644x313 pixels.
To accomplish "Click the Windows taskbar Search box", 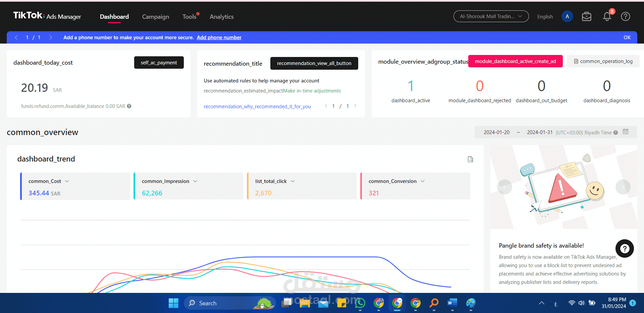I will point(230,303).
